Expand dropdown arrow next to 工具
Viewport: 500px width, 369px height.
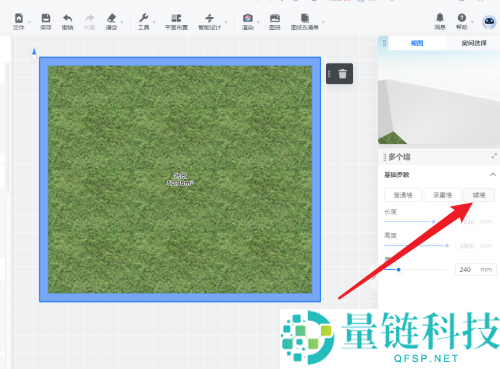pyautogui.click(x=154, y=23)
